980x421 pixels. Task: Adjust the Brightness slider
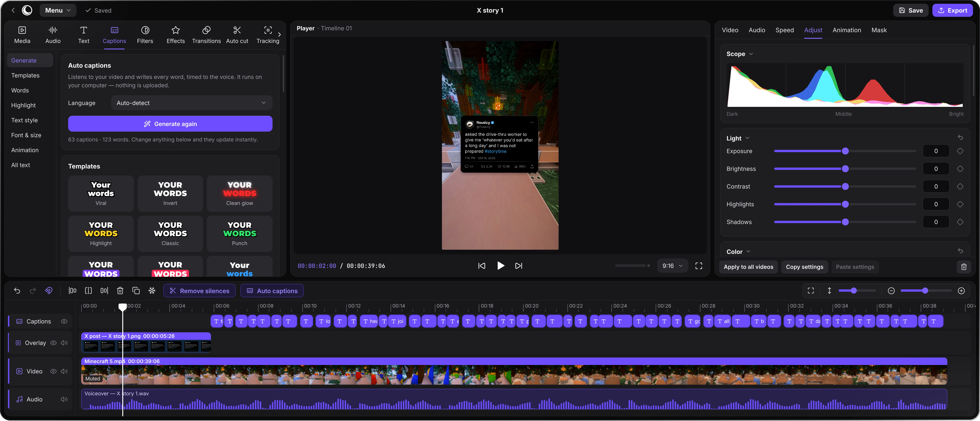coord(845,169)
